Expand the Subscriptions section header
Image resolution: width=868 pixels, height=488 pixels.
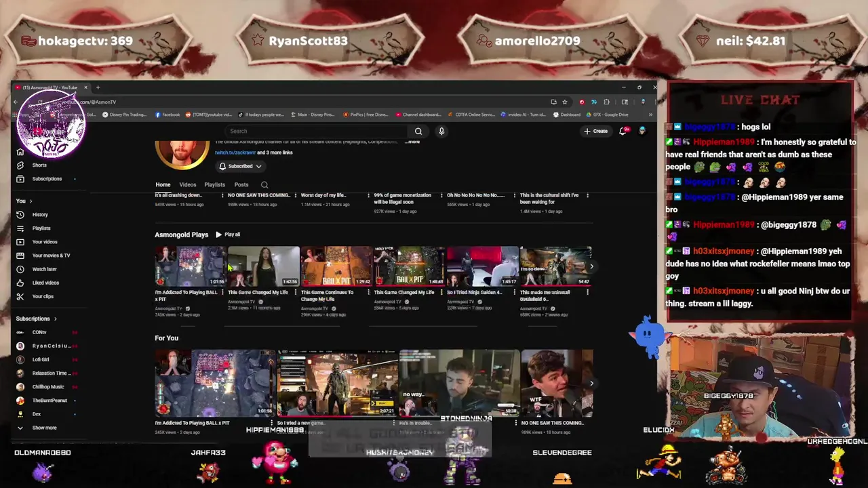[37, 319]
